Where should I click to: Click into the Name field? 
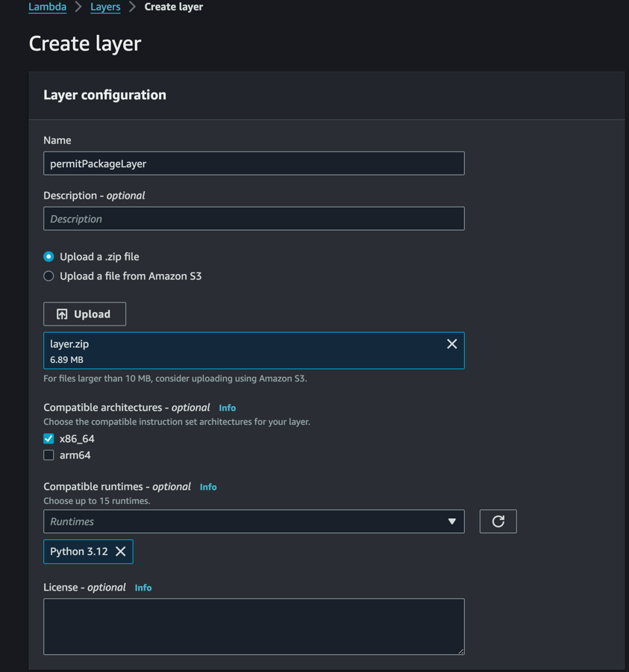(254, 163)
